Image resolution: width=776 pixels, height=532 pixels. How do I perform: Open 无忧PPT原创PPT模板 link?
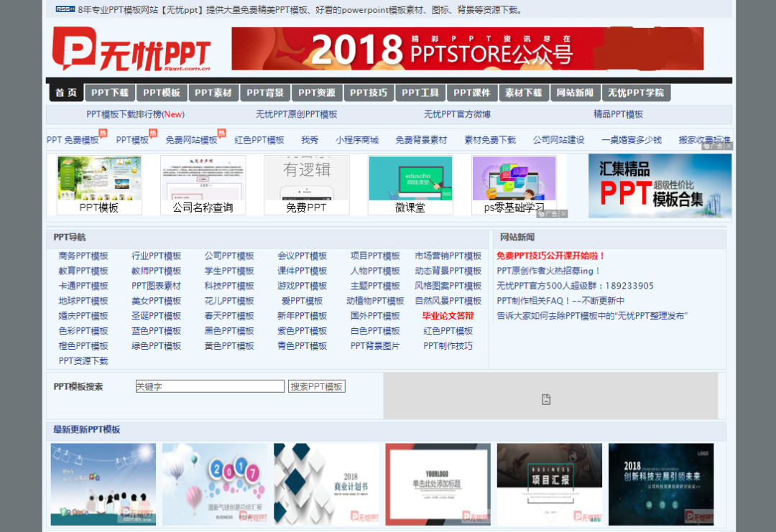(297, 114)
